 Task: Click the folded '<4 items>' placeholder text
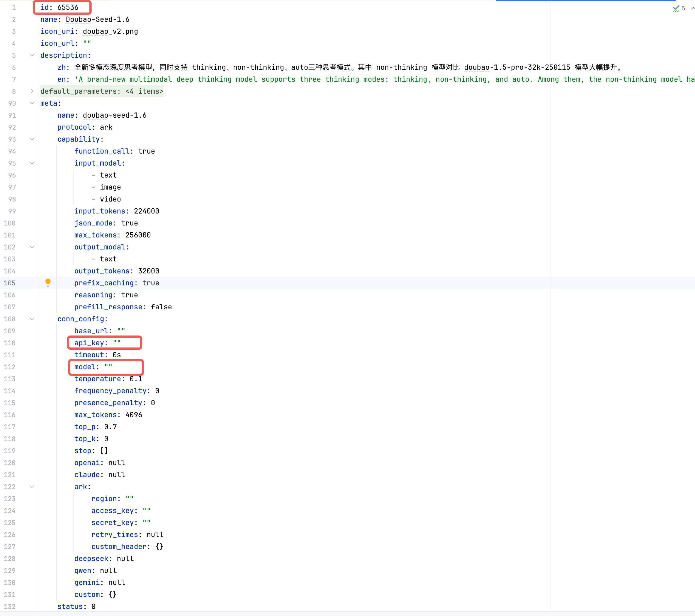point(144,91)
